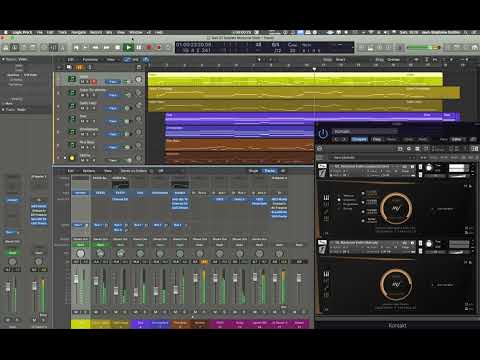
Task: Toggle the Kontakt plug-in power button
Action: pyautogui.click(x=323, y=134)
